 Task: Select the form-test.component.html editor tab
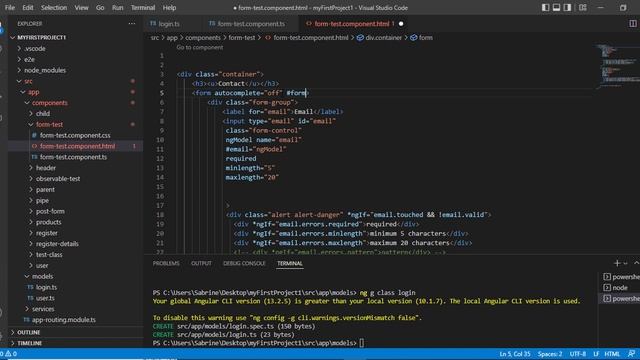[x=352, y=24]
